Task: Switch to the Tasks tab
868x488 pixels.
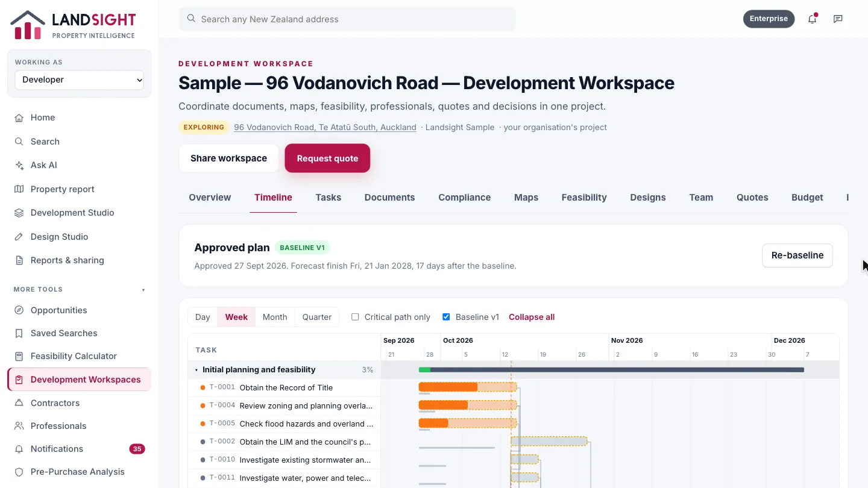Action: tap(329, 198)
